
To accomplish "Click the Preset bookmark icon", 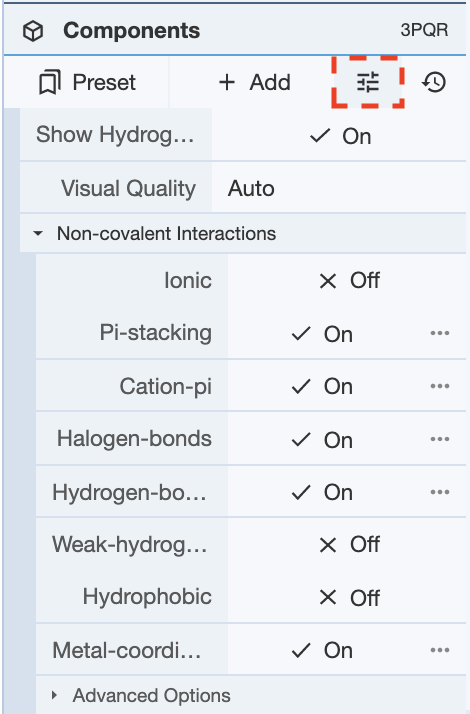I will pos(50,82).
